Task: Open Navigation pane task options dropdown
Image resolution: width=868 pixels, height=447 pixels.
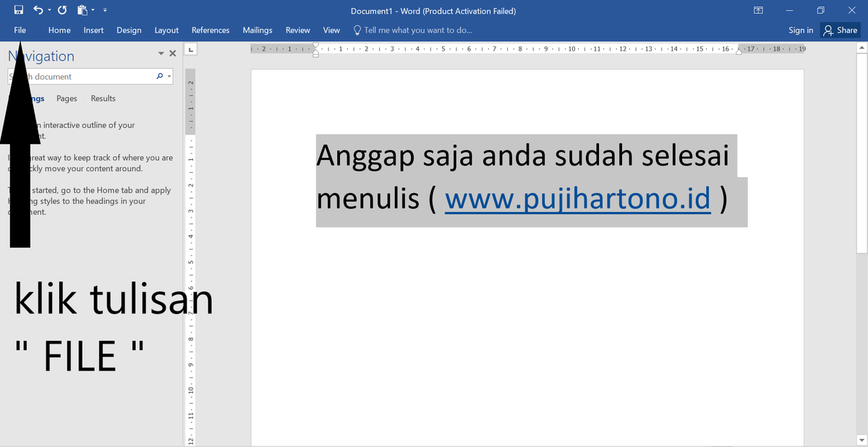Action: 161,54
